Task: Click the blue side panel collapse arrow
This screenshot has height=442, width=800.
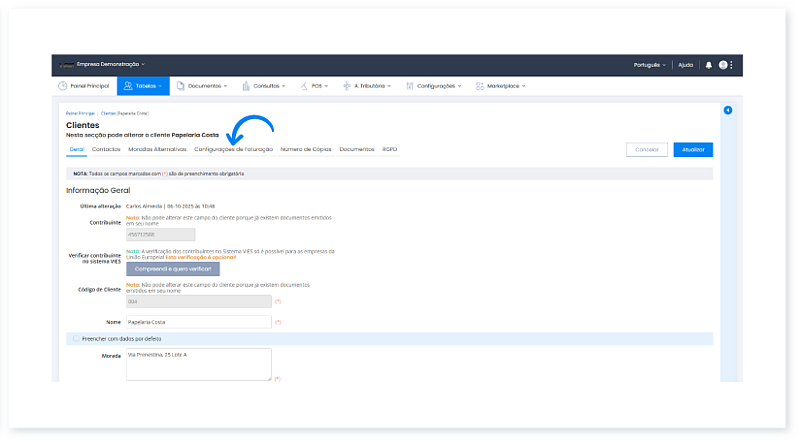Action: coord(728,110)
